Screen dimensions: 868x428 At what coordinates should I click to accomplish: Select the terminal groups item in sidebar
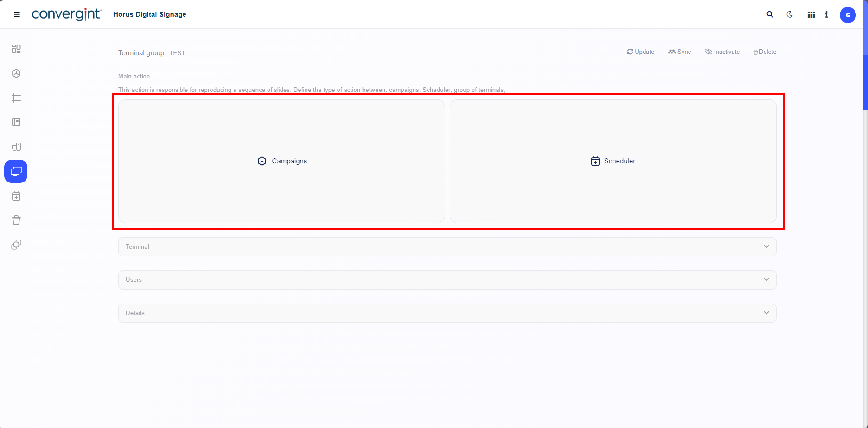click(16, 172)
